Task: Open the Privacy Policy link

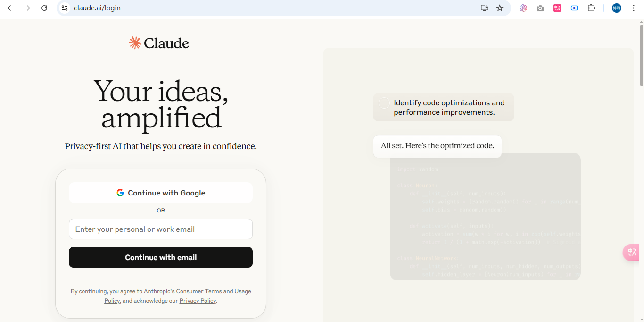Action: coord(198,301)
